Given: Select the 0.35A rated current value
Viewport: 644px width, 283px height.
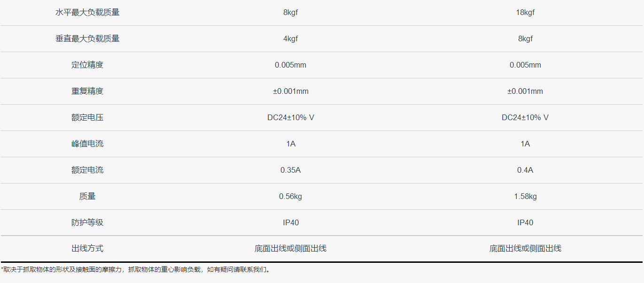Looking at the screenshot, I should pos(290,170).
